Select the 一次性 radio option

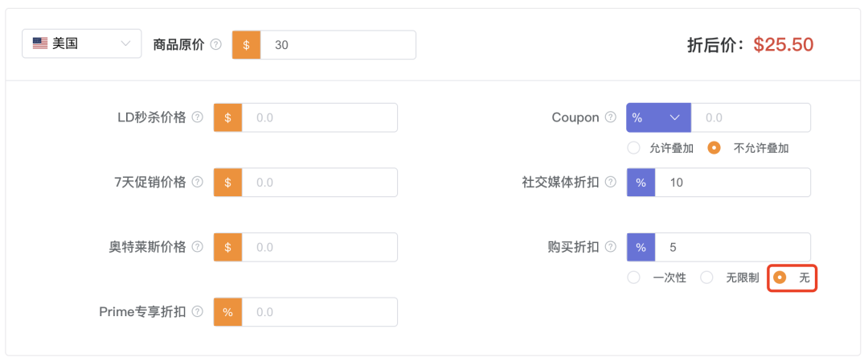[x=634, y=278]
